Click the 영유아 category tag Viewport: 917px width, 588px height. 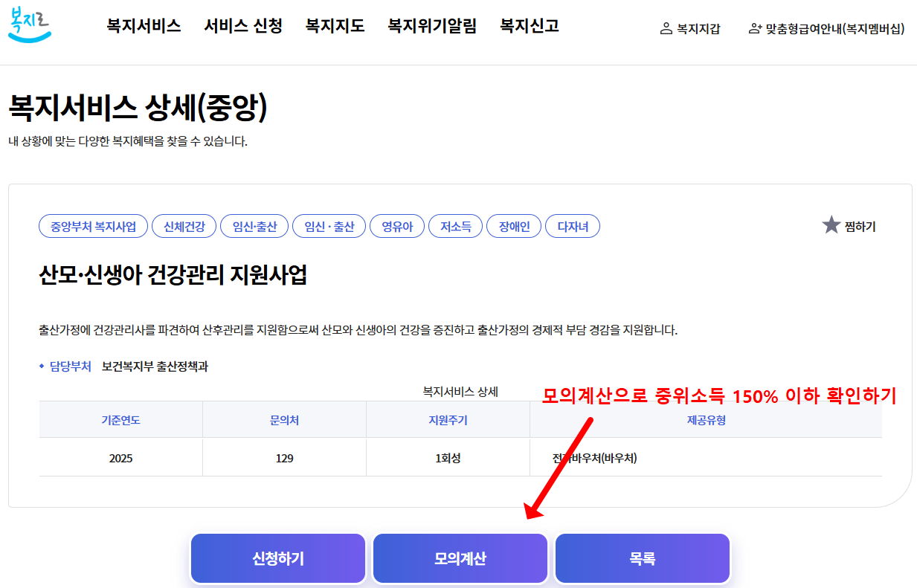tap(396, 226)
